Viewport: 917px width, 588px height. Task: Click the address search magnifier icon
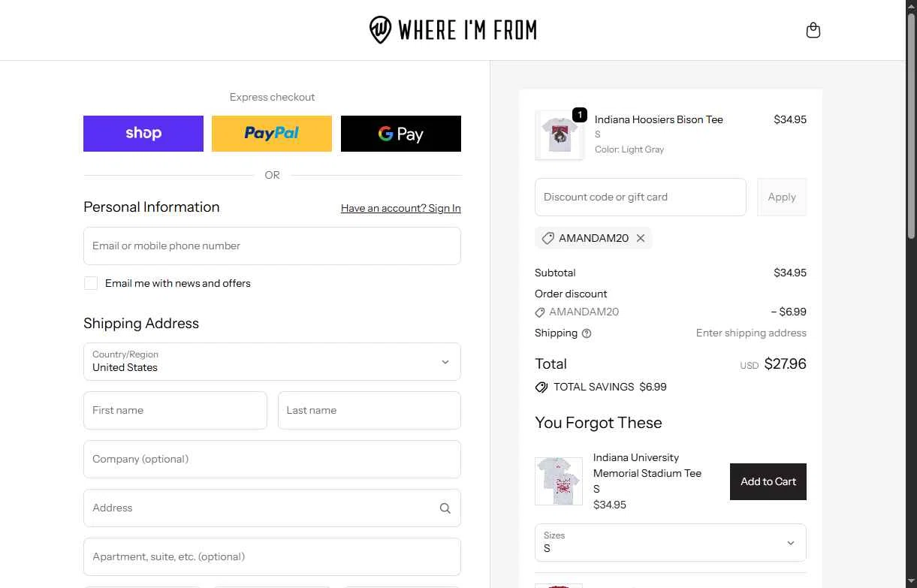point(445,508)
